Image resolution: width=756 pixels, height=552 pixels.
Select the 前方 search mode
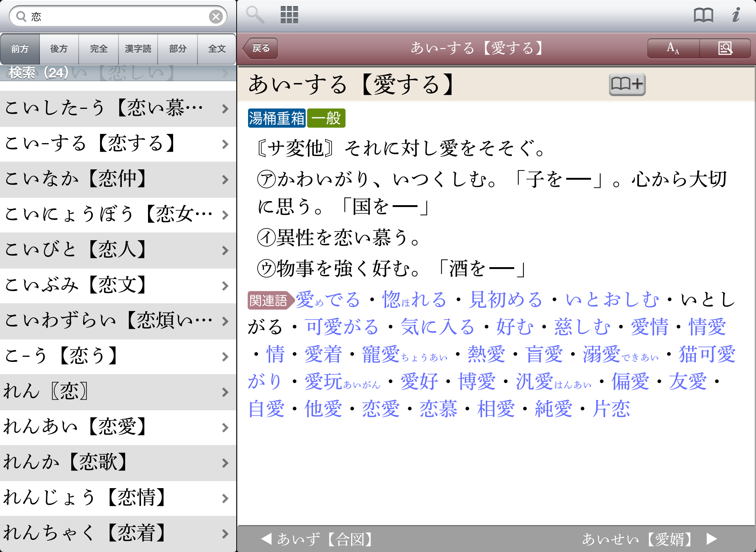pos(20,49)
